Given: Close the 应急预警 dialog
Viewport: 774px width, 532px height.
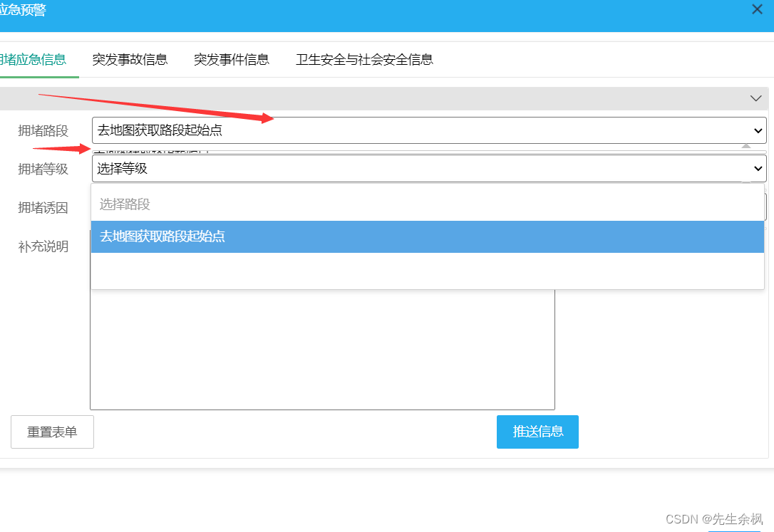Looking at the screenshot, I should (757, 9).
